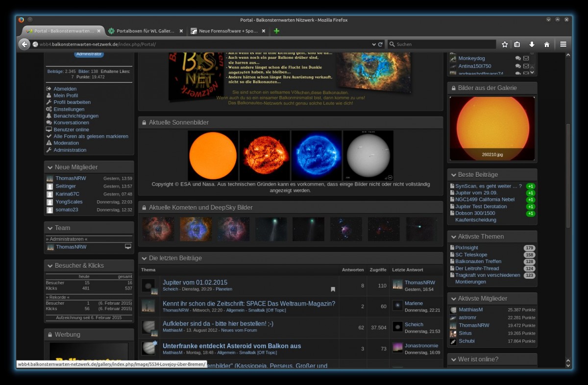Open URL bar history dropdown arrow

(x=374, y=45)
